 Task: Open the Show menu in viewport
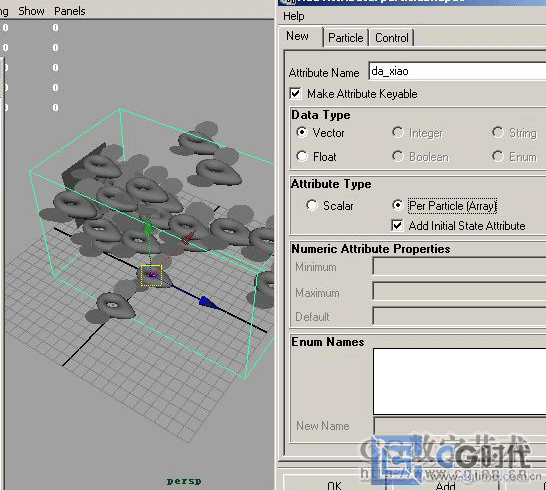(31, 11)
